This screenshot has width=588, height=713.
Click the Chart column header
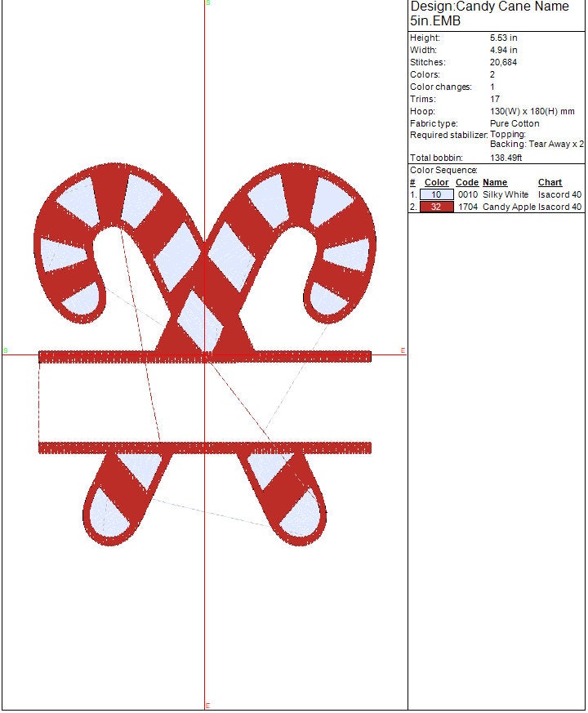(550, 183)
